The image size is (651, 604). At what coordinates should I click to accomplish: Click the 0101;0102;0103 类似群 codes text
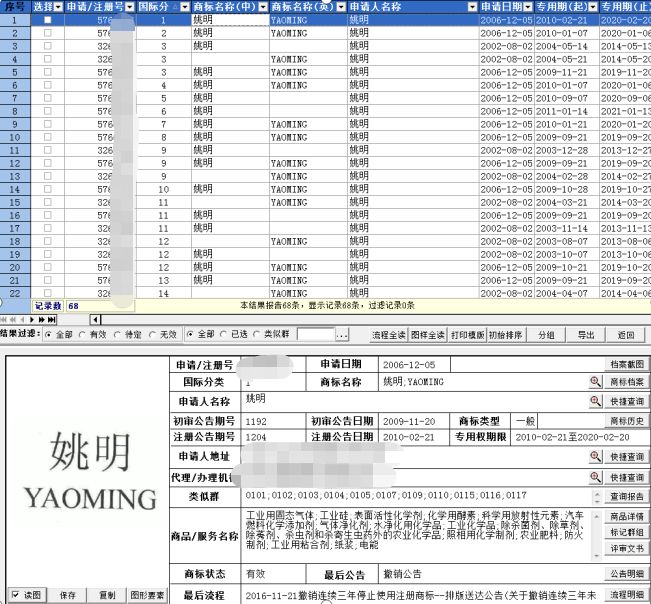(386, 495)
